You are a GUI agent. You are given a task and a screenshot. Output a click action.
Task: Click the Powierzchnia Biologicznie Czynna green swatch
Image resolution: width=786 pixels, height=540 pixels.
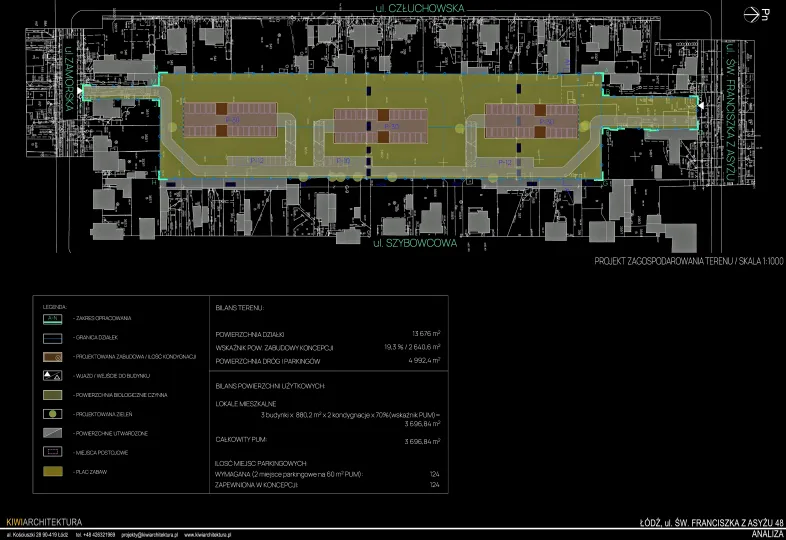click(56, 395)
